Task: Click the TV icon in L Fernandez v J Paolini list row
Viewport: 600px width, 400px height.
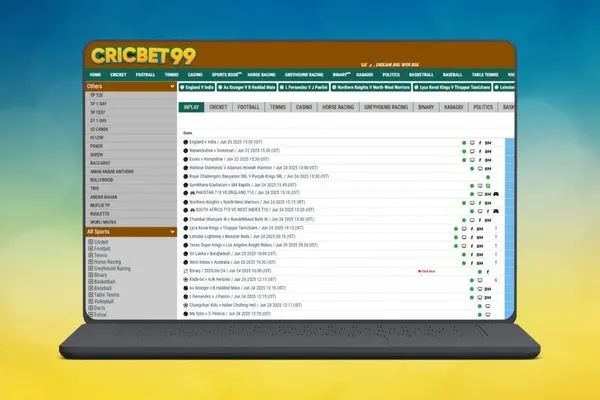Action: tap(480, 297)
